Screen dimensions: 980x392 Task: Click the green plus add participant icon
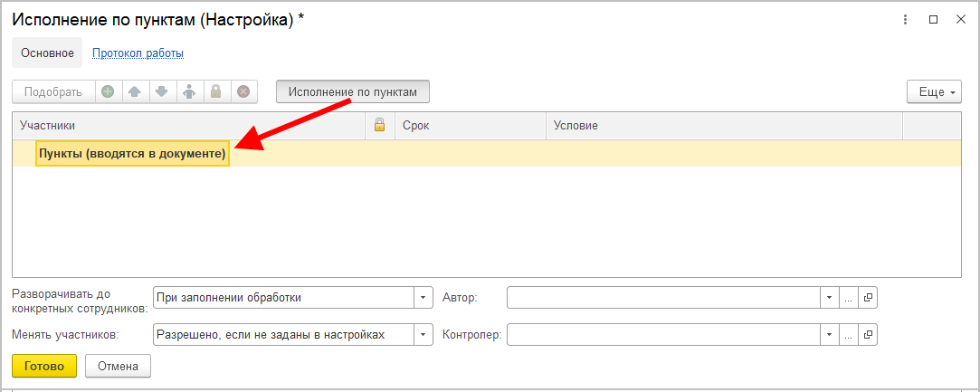click(x=108, y=91)
